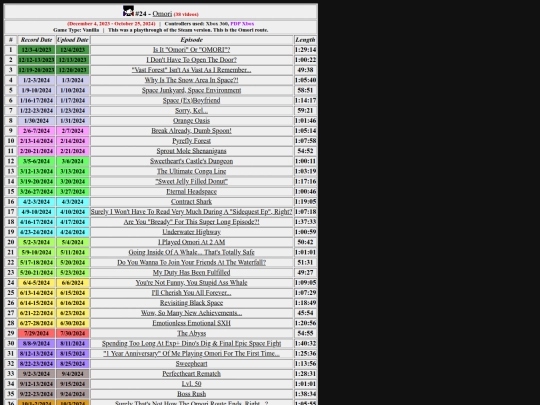Open 'Sorry, Kel...' episode link
Image resolution: width=540 pixels, height=405 pixels.
[x=191, y=111]
